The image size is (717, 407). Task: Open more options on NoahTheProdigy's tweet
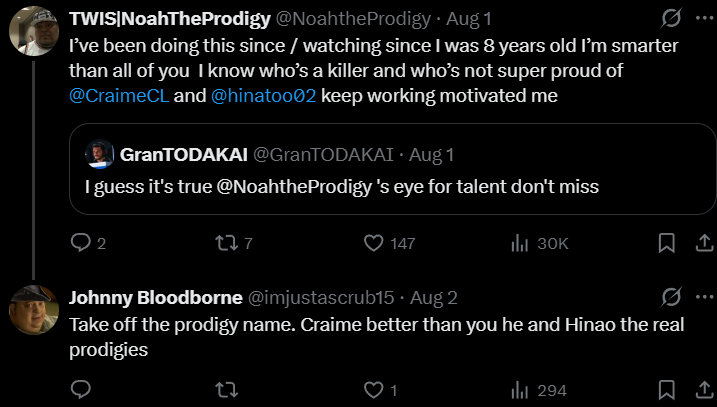pyautogui.click(x=704, y=18)
